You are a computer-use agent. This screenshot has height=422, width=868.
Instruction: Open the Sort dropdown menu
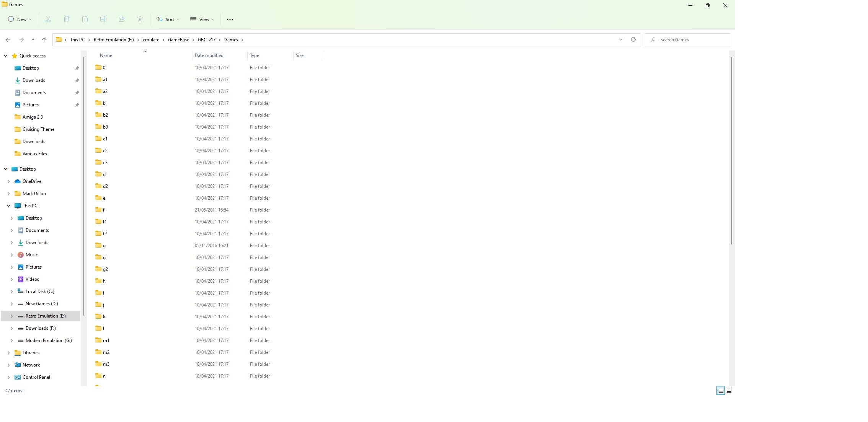(x=168, y=19)
